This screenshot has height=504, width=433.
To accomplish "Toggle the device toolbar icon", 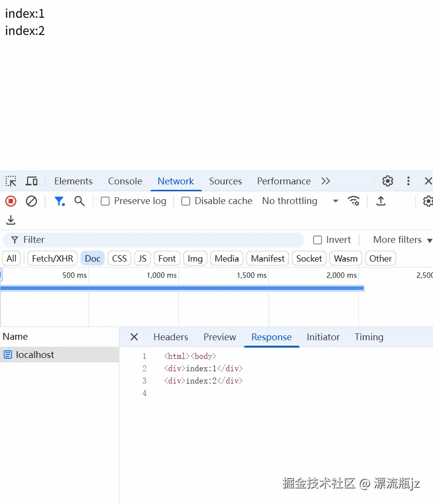I will click(31, 181).
